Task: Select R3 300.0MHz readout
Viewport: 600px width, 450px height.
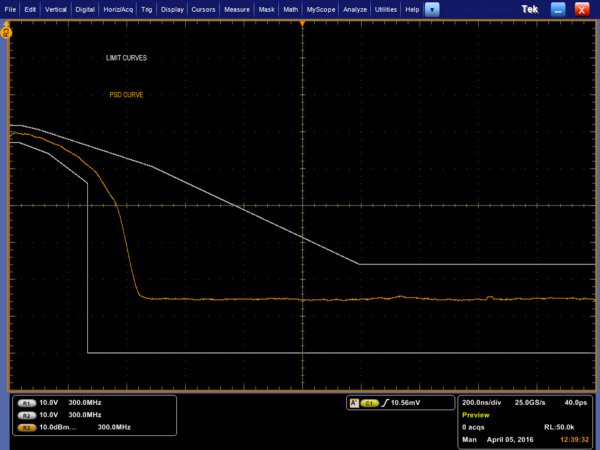Action: click(114, 427)
